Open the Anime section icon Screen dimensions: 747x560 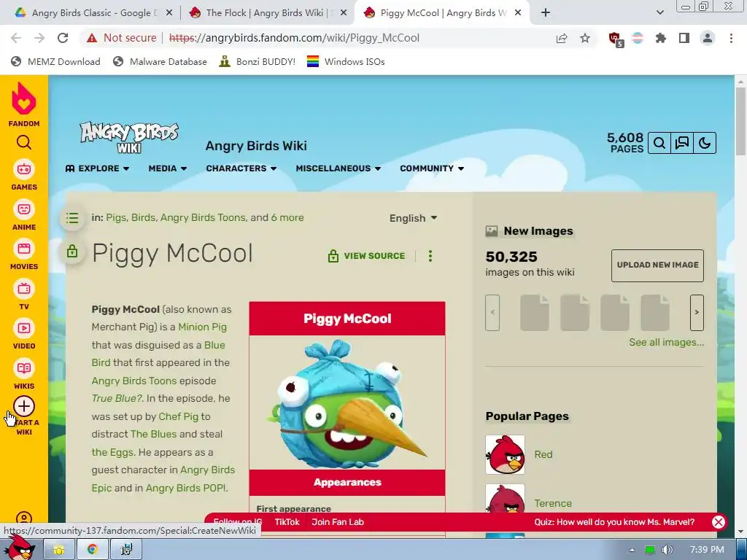point(24,209)
